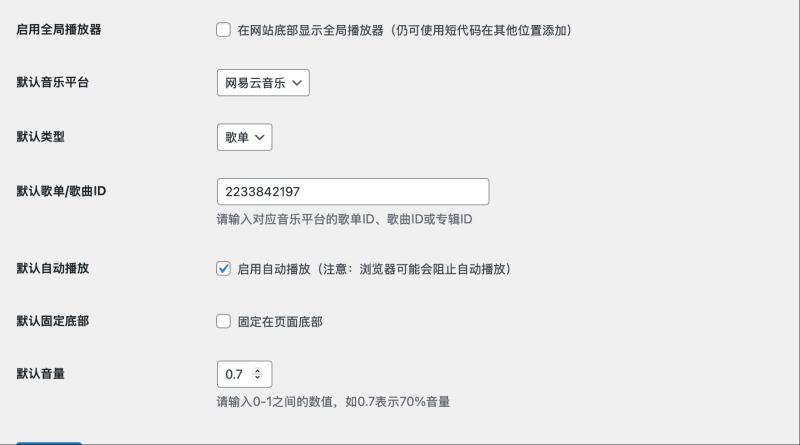Expand the 歌单 type dropdown

[244, 137]
